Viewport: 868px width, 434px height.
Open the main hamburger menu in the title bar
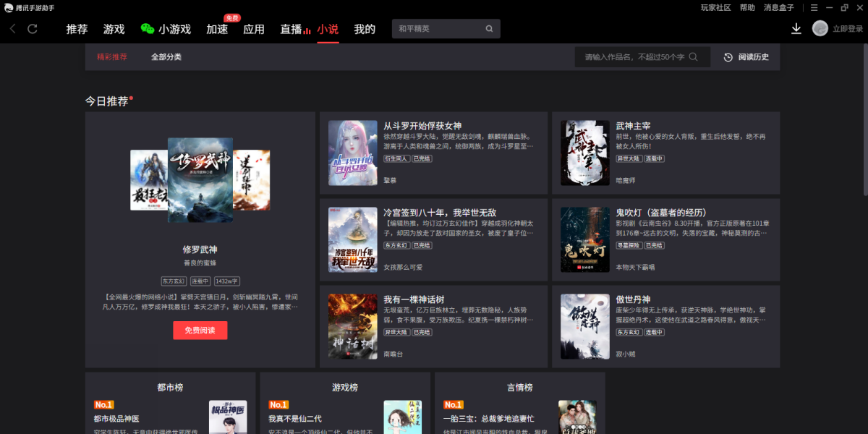(814, 7)
